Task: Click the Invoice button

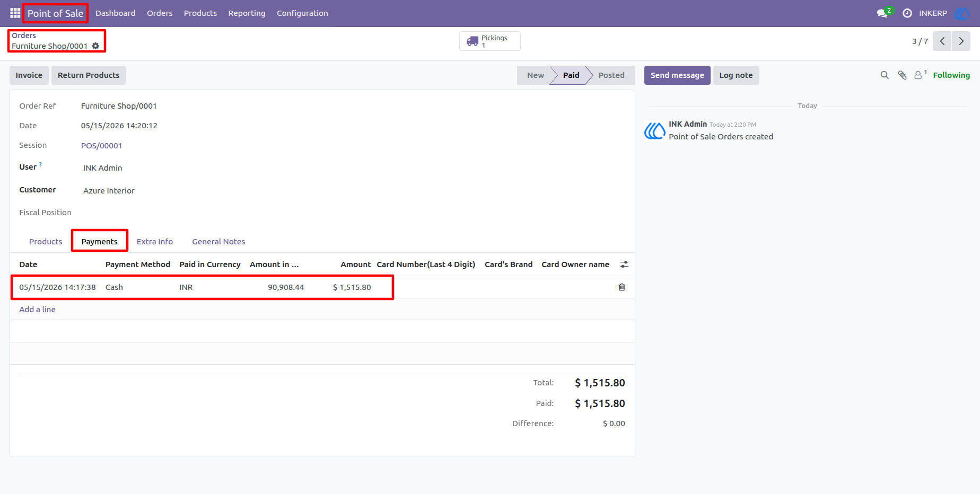Action: point(29,75)
